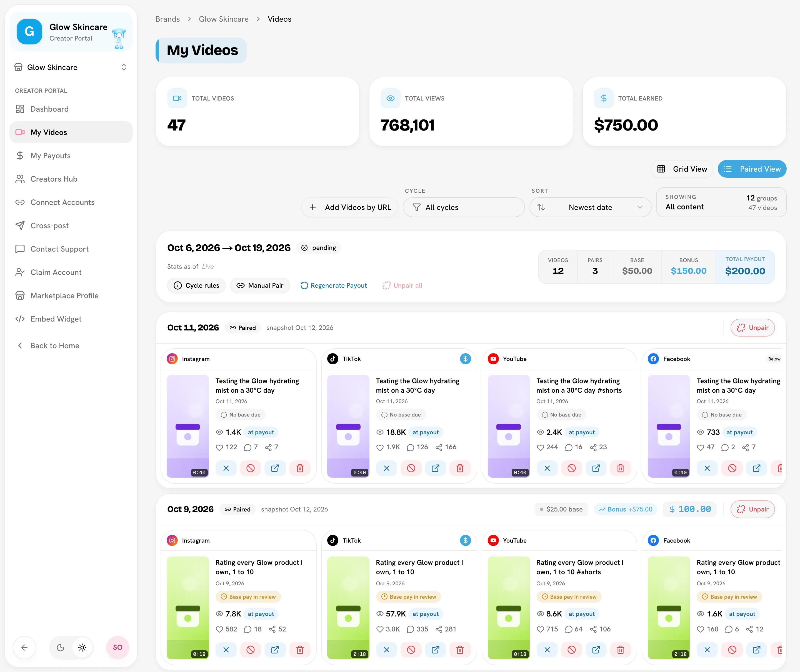Open the All cycles filter dropdown
Image resolution: width=800 pixels, height=672 pixels.
pyautogui.click(x=463, y=207)
